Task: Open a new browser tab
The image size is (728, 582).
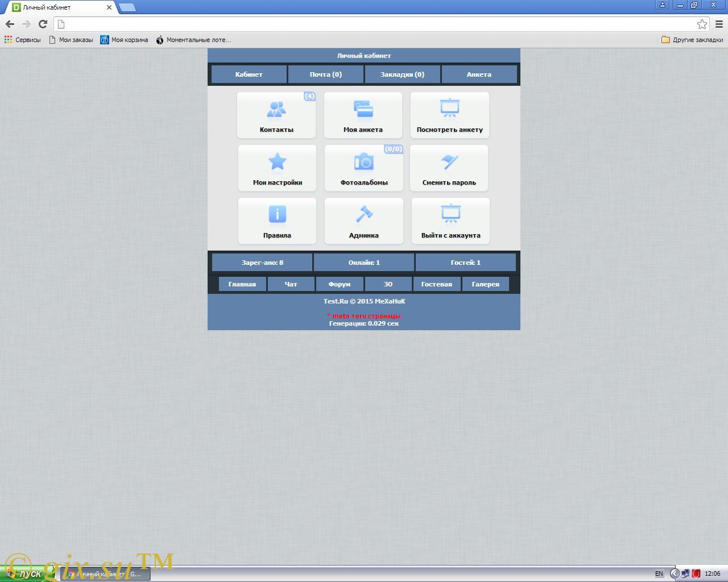Action: [127, 7]
